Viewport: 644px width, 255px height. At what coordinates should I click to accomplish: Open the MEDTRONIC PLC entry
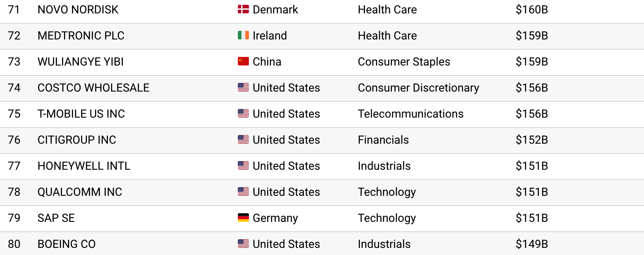[x=81, y=36]
